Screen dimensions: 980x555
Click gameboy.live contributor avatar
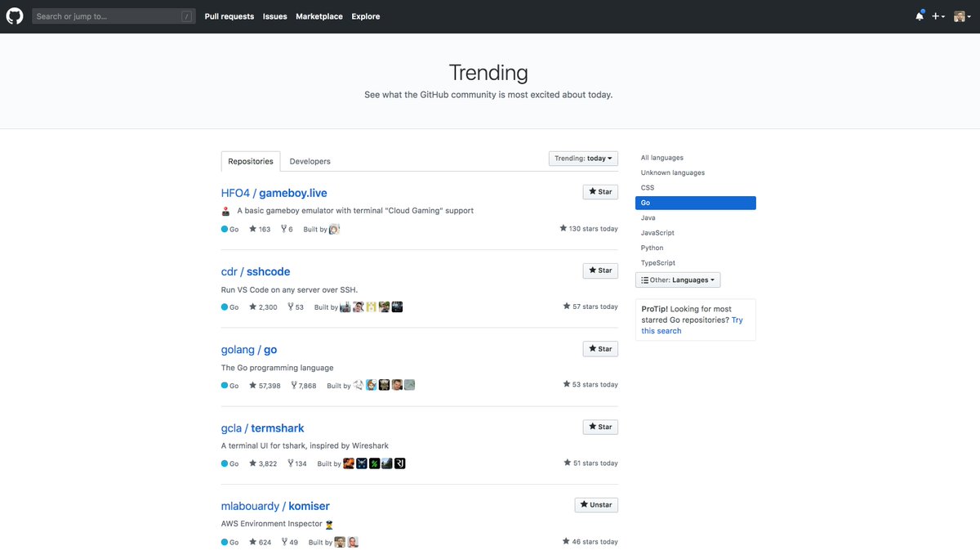click(334, 230)
